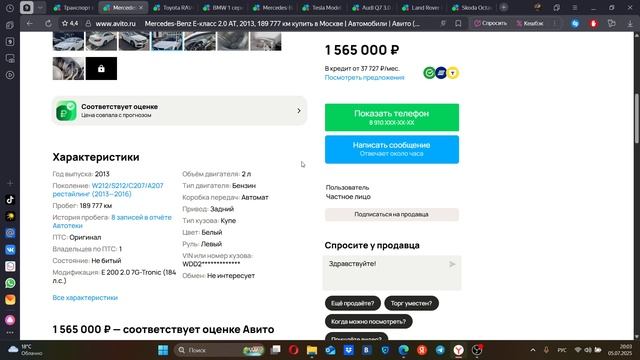Switch to the Tesla Model tab

coord(322,8)
